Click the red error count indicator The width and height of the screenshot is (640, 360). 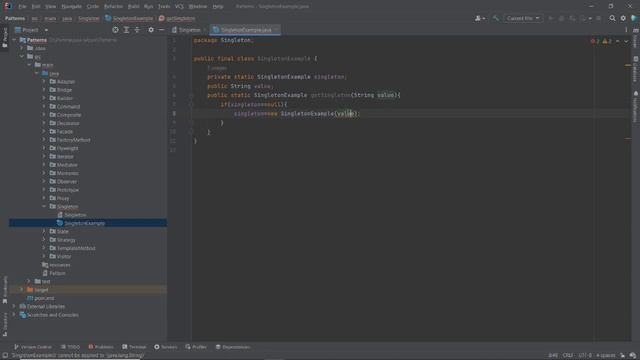coord(595,41)
